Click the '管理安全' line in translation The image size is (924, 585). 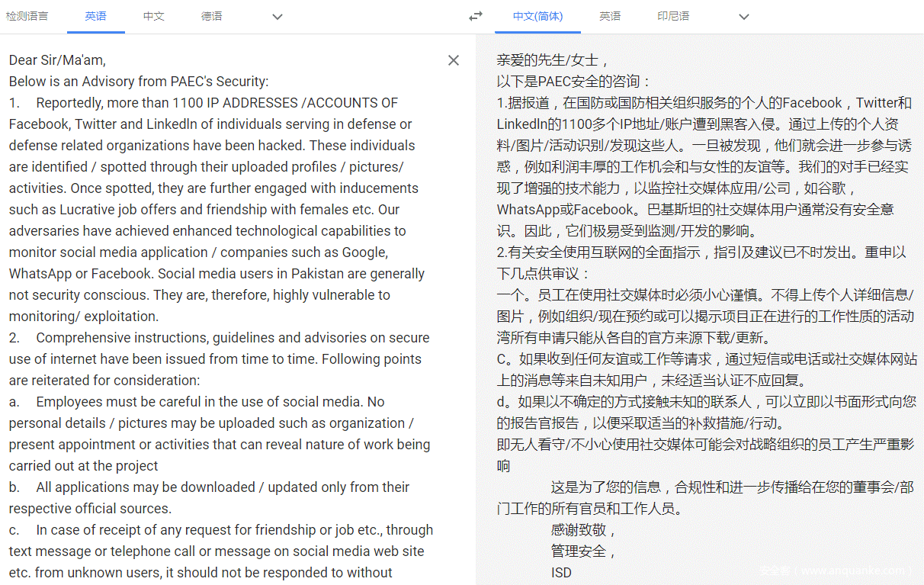[583, 551]
